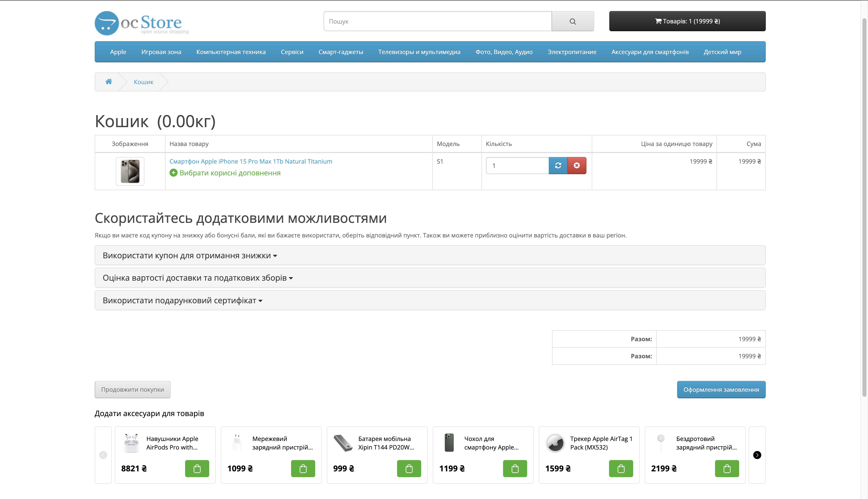Image resolution: width=868 pixels, height=499 pixels.
Task: Click the quantity input field
Action: click(x=517, y=166)
